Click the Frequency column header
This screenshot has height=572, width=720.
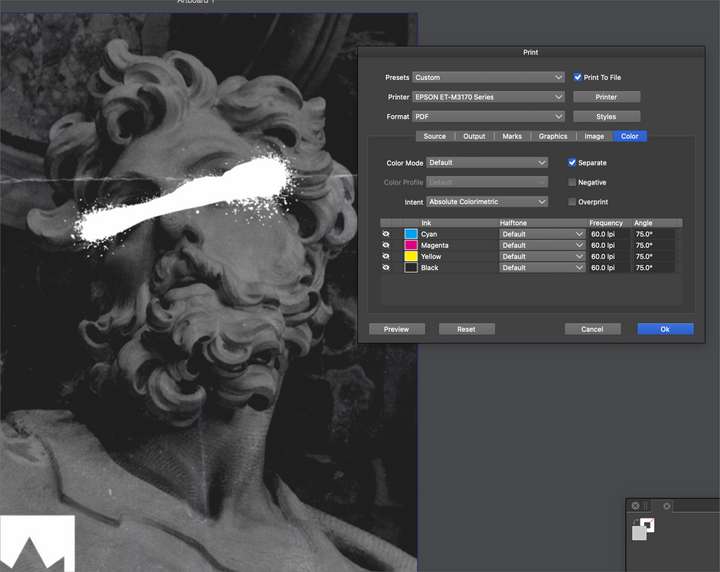click(x=606, y=223)
